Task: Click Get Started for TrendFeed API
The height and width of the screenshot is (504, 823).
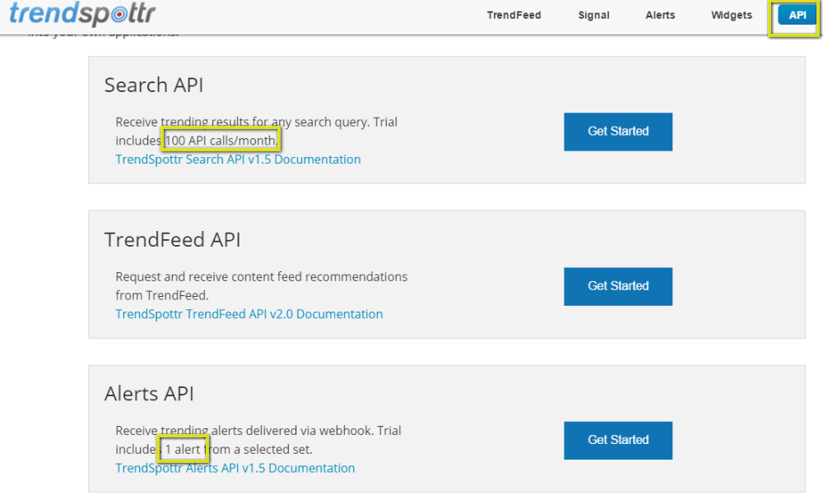Action: pos(618,286)
